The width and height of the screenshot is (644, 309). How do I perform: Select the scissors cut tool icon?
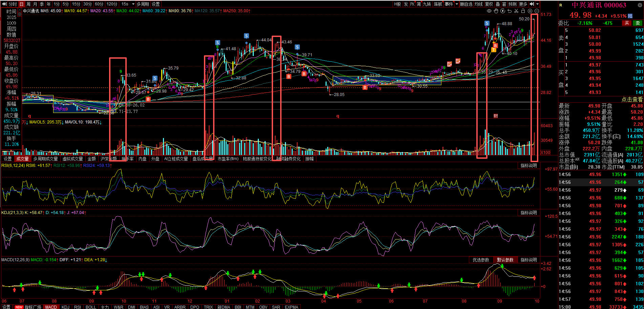tap(516, 11)
